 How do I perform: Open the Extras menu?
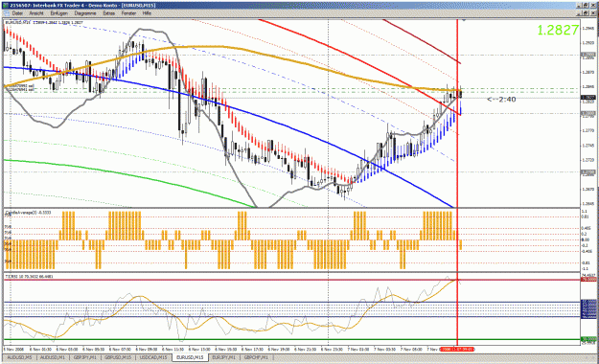click(109, 13)
